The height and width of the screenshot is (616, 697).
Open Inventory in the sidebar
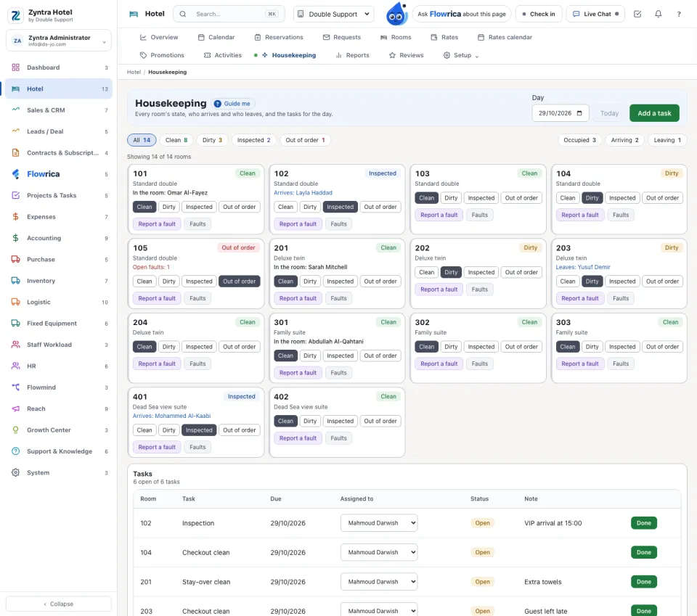coord(59,281)
